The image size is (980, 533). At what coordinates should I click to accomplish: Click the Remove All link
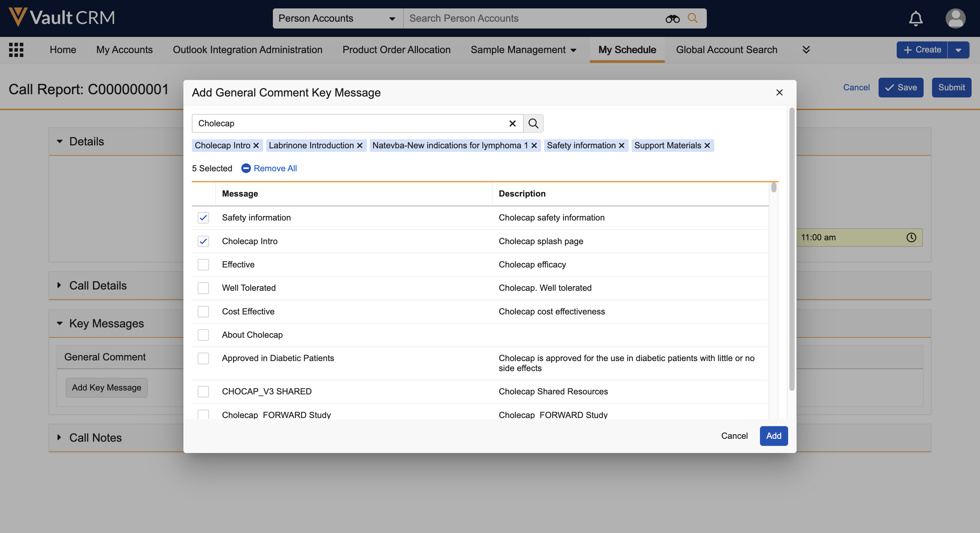click(x=275, y=168)
